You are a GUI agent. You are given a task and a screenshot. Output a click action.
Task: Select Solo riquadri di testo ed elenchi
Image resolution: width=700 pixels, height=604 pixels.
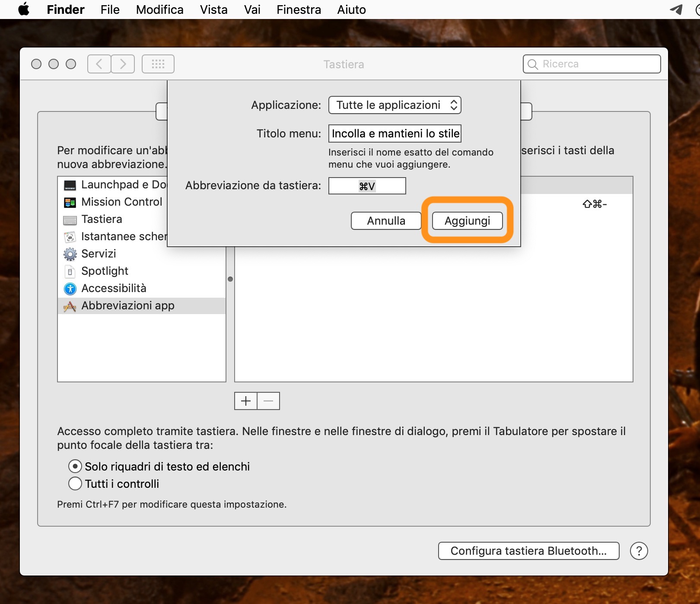[75, 467]
